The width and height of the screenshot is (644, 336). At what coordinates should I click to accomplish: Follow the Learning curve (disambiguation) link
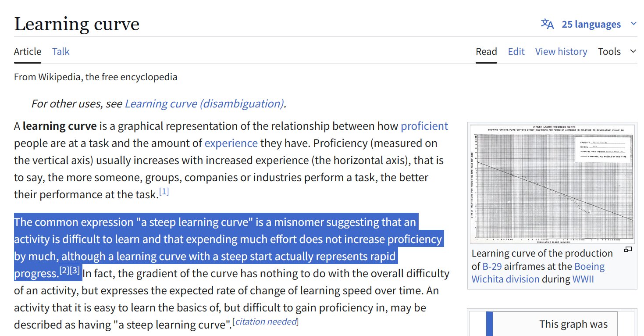pyautogui.click(x=204, y=104)
